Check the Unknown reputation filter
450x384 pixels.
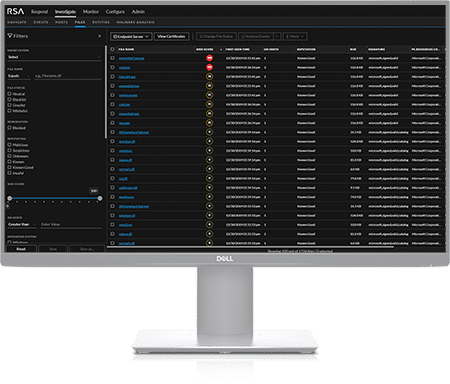[x=9, y=156]
